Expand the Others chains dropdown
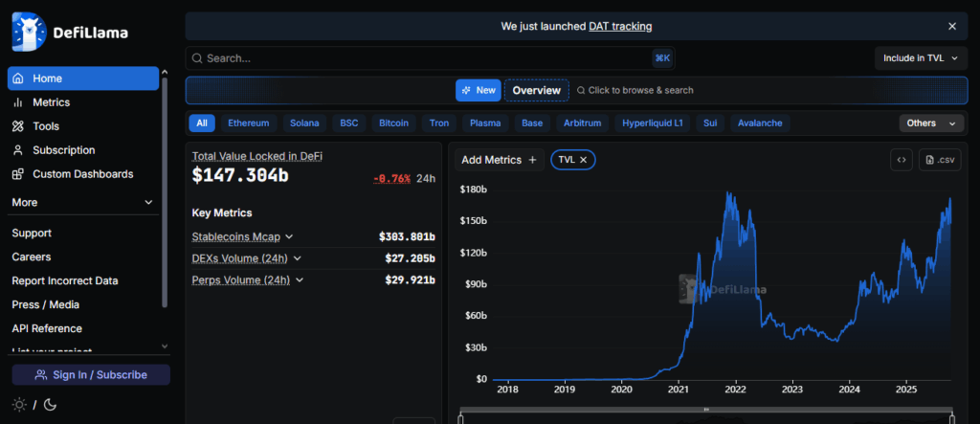Viewport: 980px width, 424px height. pyautogui.click(x=931, y=123)
